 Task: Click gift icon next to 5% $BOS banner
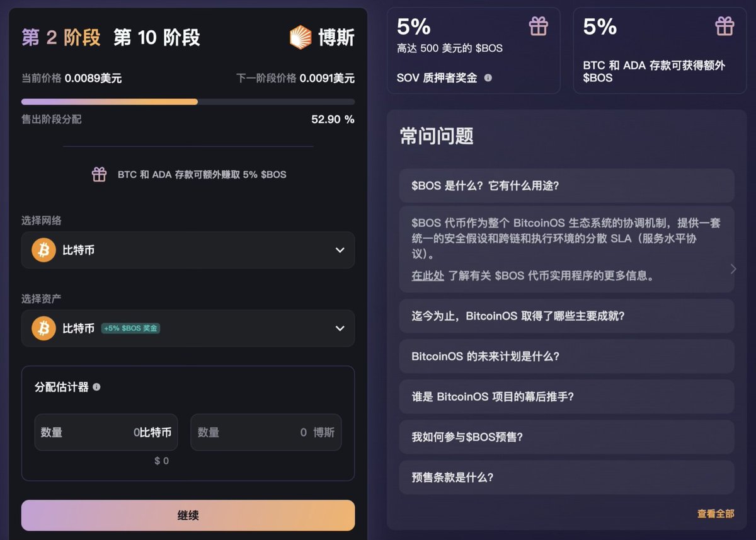pyautogui.click(x=99, y=175)
